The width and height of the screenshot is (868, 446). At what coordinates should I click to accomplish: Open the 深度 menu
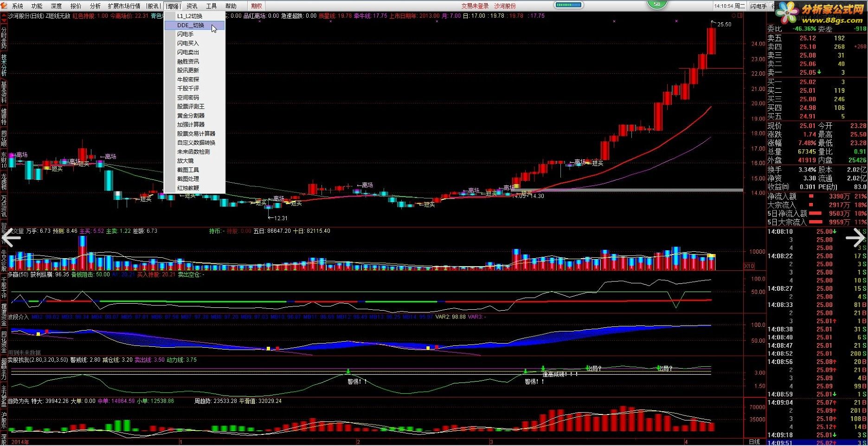tap(56, 6)
